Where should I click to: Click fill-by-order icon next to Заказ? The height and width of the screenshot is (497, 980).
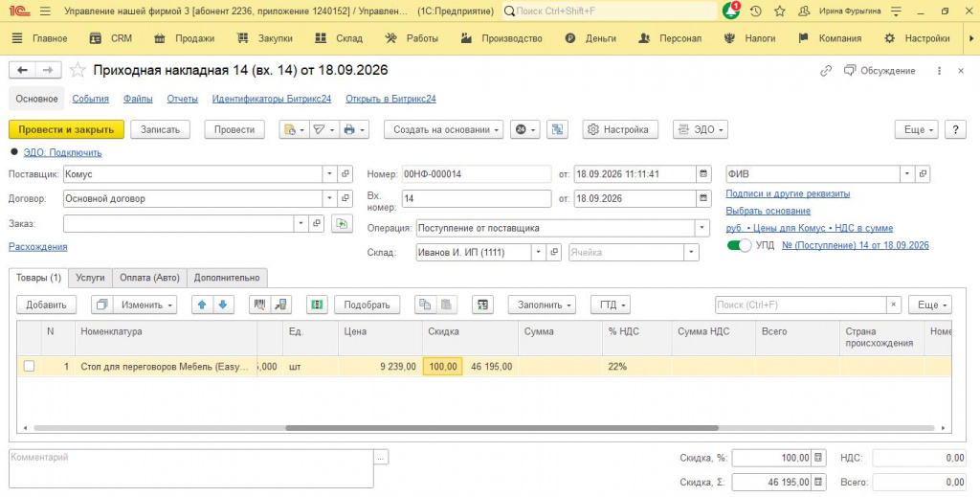(342, 223)
